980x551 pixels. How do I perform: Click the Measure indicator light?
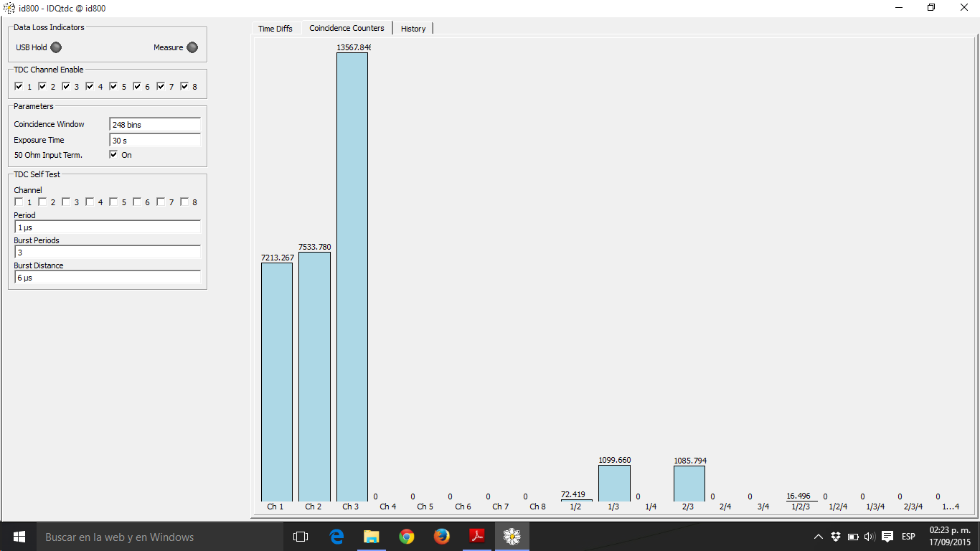(x=192, y=47)
